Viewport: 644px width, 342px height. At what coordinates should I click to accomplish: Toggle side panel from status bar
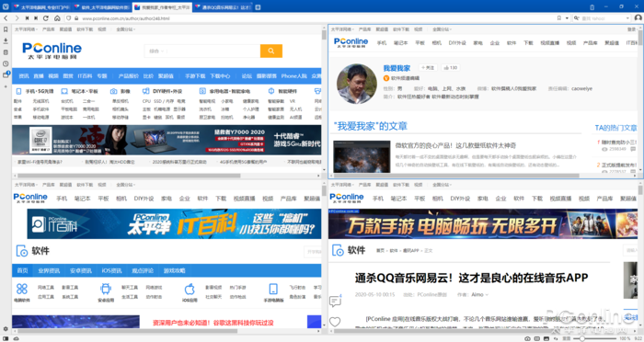(6, 338)
